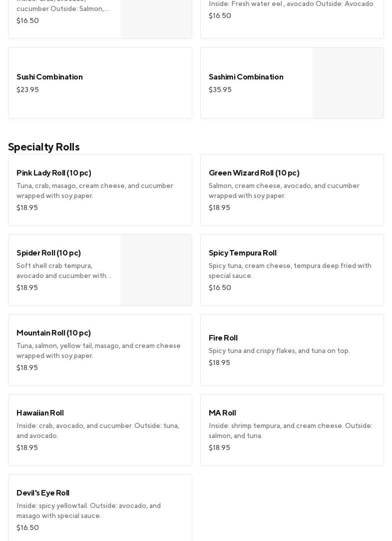Image resolution: width=392 pixels, height=541 pixels.
Task: Click the Spider Roll image placeholder
Action: [156, 270]
